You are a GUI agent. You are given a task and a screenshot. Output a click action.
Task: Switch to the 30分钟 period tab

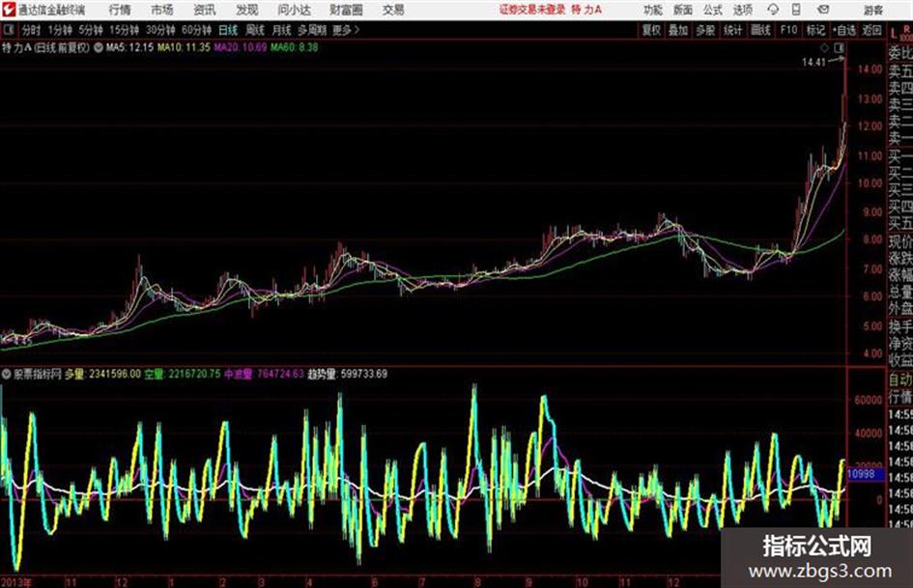pos(160,30)
